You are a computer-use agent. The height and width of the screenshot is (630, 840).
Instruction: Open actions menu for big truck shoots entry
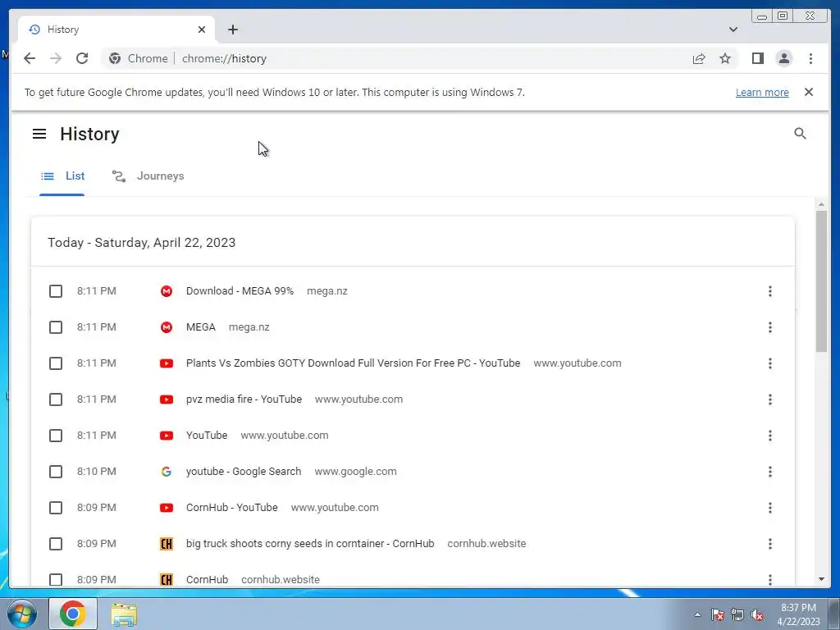pos(769,544)
